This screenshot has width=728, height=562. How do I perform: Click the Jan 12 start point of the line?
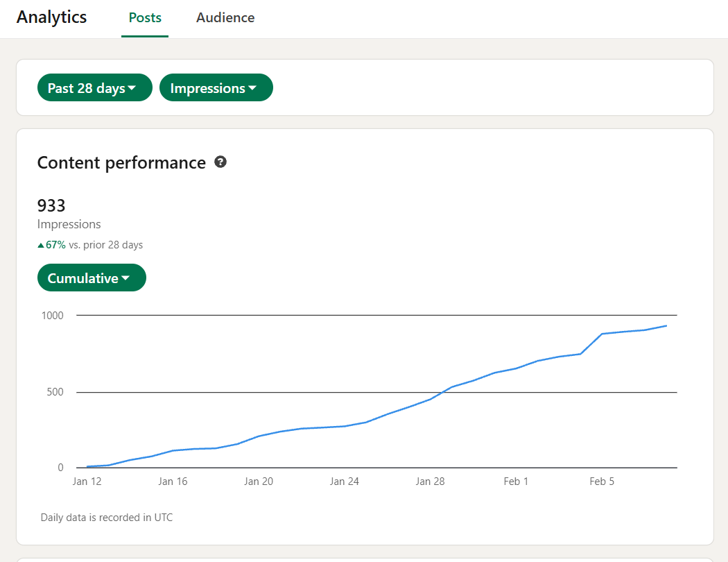coord(87,466)
